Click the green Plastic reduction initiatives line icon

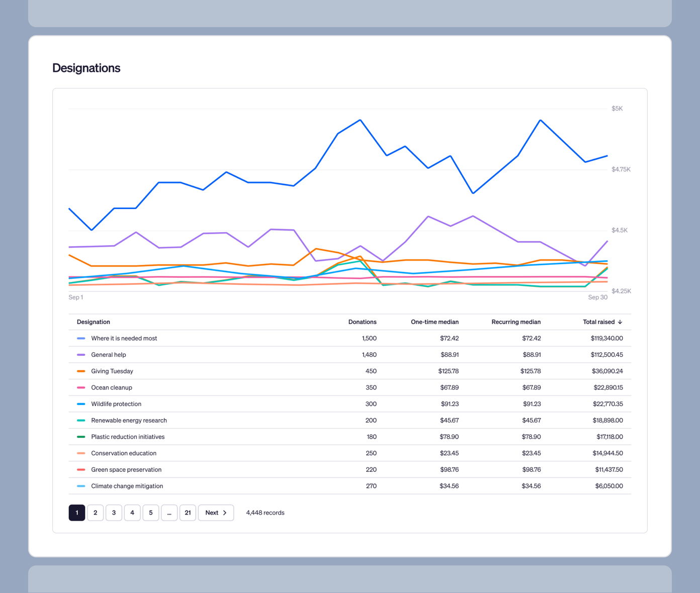pos(81,437)
